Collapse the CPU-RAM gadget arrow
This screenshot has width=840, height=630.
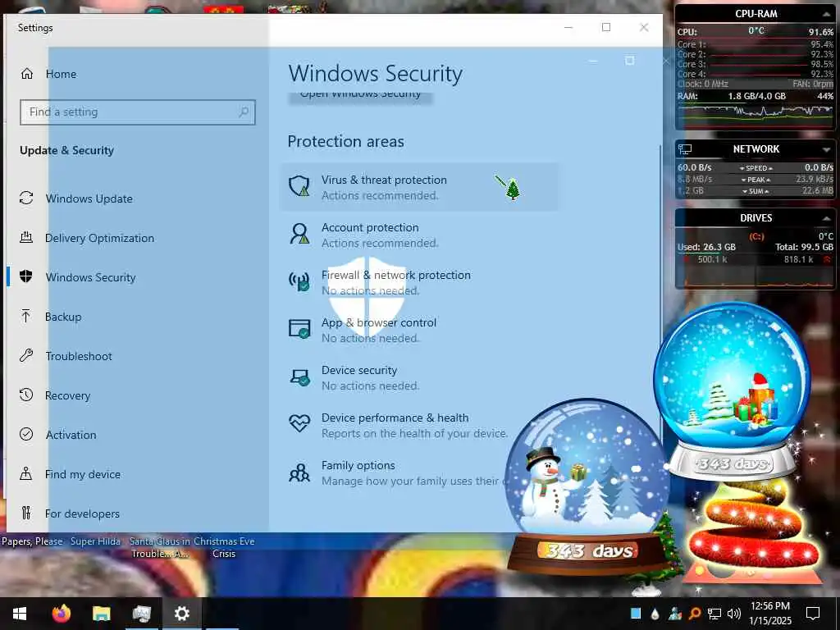[827, 15]
